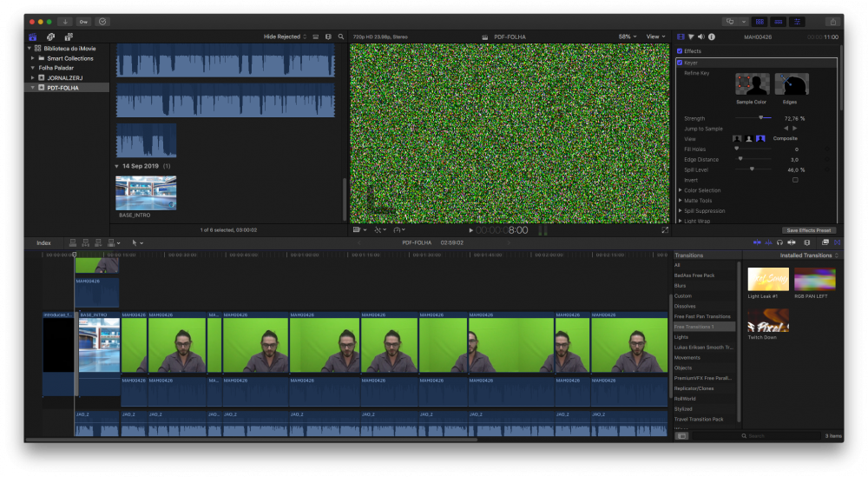Expand the Smart Collections folder
The width and height of the screenshot is (868, 477).
click(x=33, y=58)
